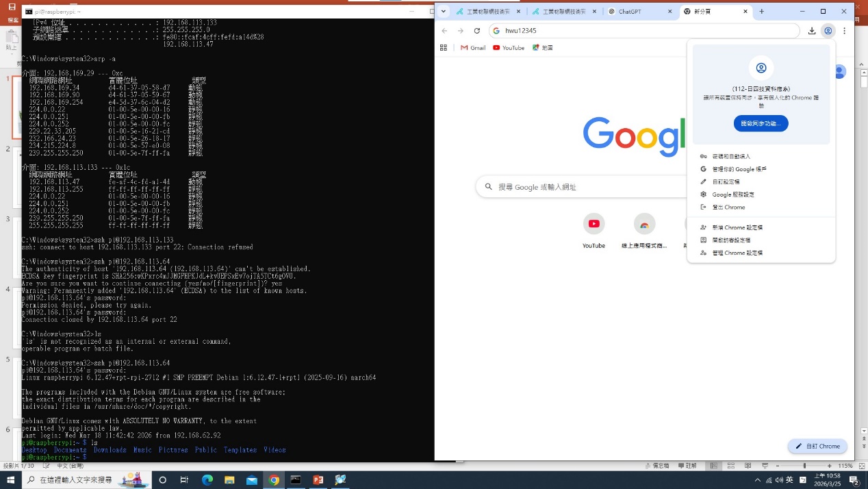Screen dimensions: 868x489
Task: Click PowerPoint zoom percentage 115%
Action: tap(845, 466)
